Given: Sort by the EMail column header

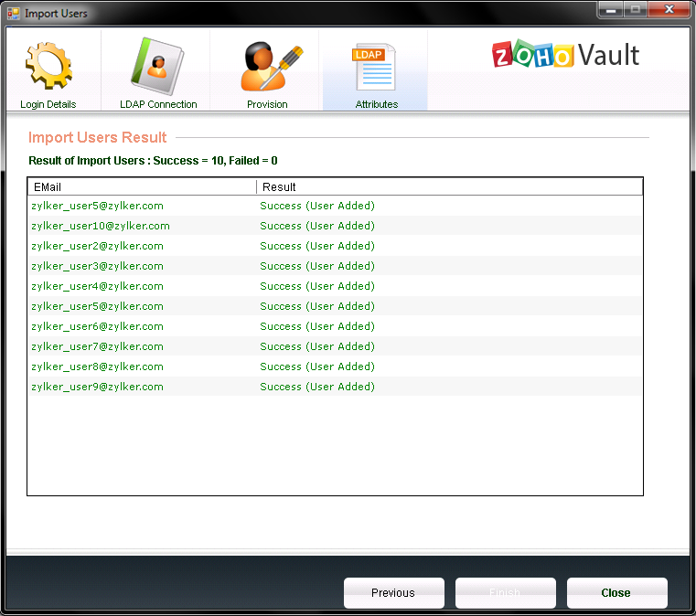Looking at the screenshot, I should [142, 186].
